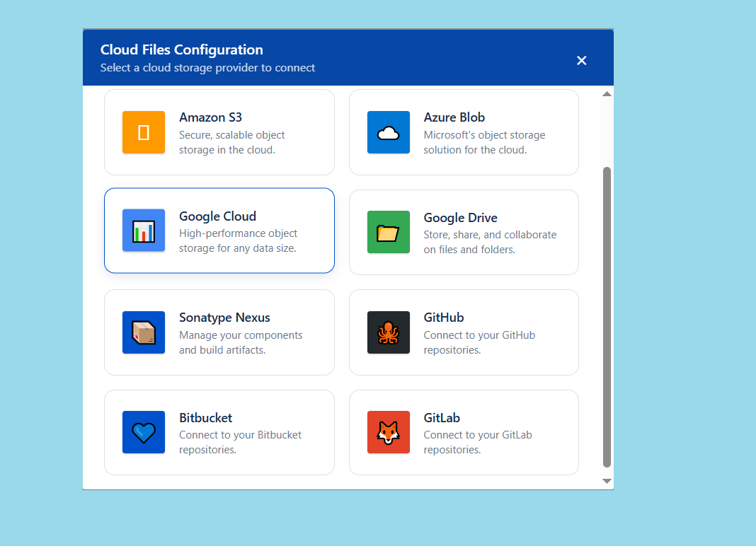Click 'Connect to your GitLab repositories' text
This screenshot has width=756, height=546.
[x=478, y=443]
